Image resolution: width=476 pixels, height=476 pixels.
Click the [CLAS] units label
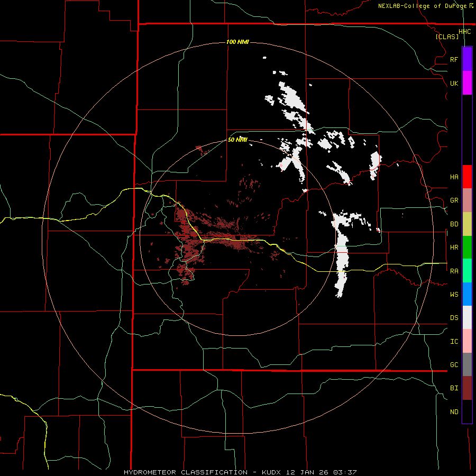447,37
